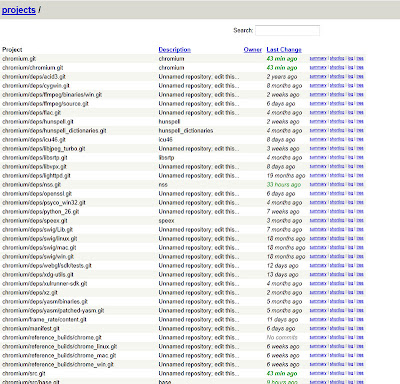
Task: Open summary for chromium/deps/hunspell.git row
Action: point(318,122)
